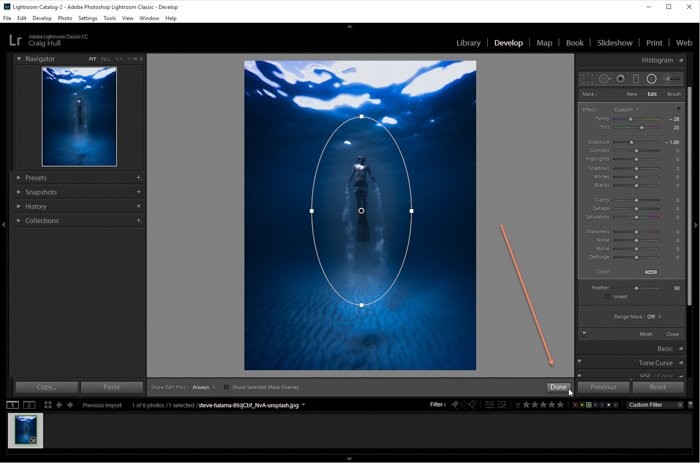Add a new preset with plus icon

pos(139,178)
